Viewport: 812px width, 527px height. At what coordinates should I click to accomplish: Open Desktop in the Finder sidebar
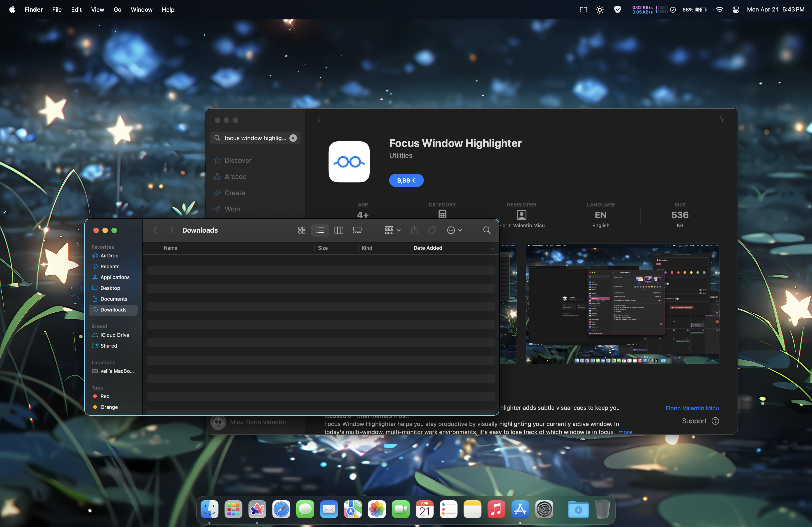pos(113,288)
